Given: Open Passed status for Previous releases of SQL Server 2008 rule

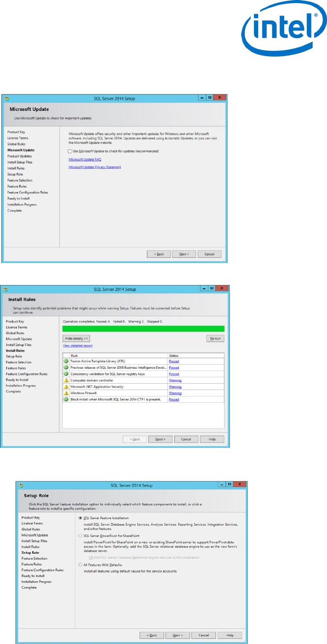Looking at the screenshot, I should click(x=174, y=367).
